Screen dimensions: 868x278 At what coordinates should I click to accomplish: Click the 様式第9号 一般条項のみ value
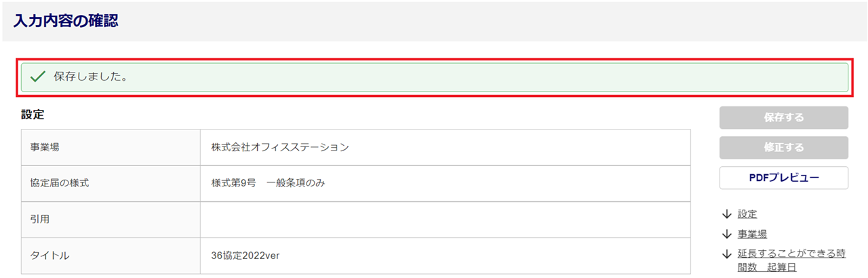point(268,183)
